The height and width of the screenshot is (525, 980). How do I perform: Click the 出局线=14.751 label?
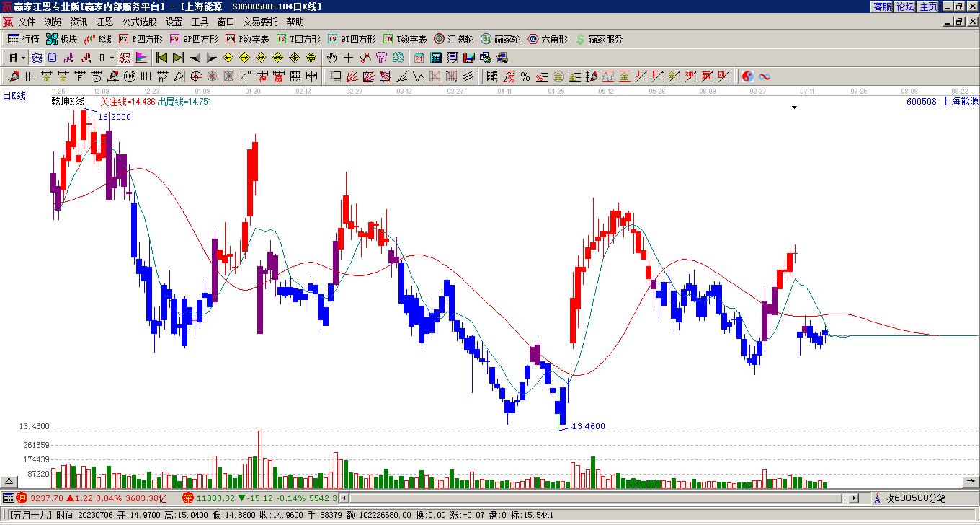tap(184, 102)
